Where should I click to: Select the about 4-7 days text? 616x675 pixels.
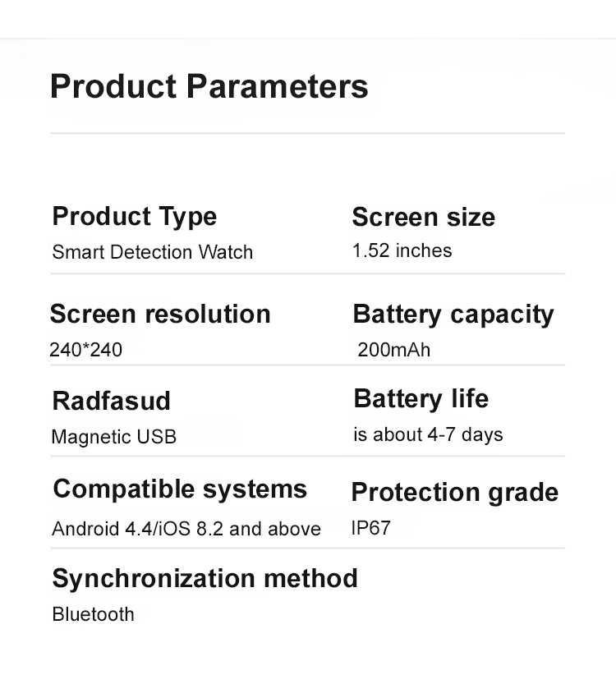(x=437, y=434)
